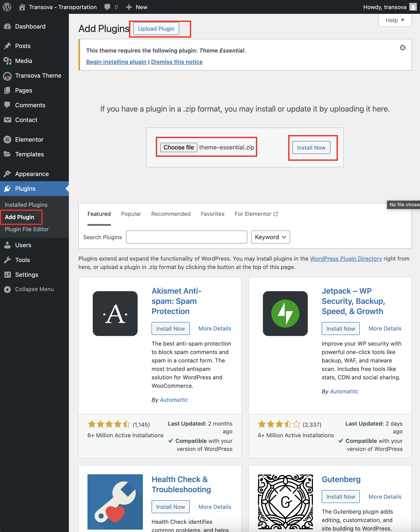Click the Akismet plugin icon
420x532 pixels.
pos(115,314)
